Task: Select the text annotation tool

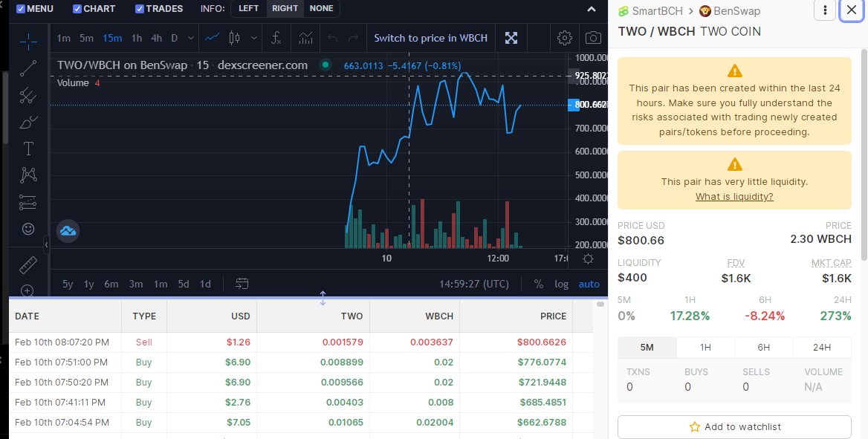Action: (27, 149)
